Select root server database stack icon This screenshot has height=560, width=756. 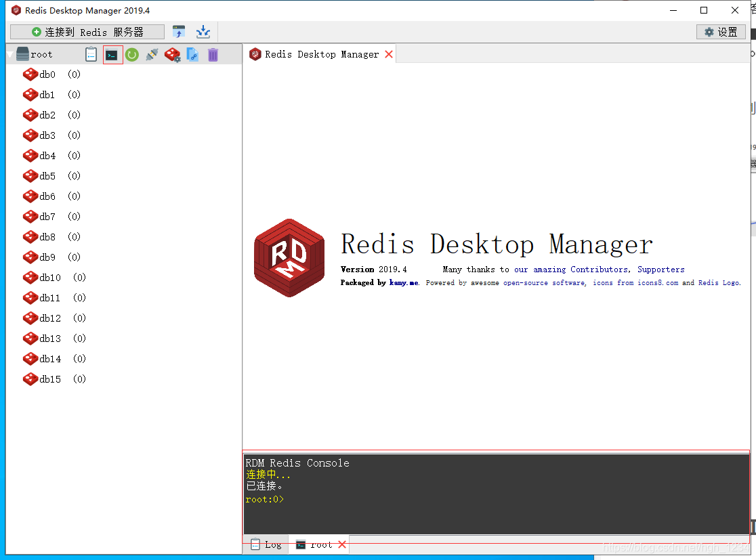click(22, 54)
